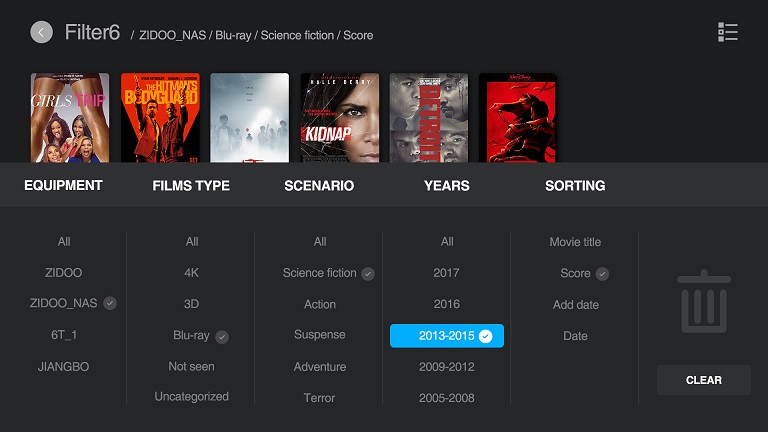Choose All under Scenario
768x432 pixels.
pyautogui.click(x=320, y=241)
